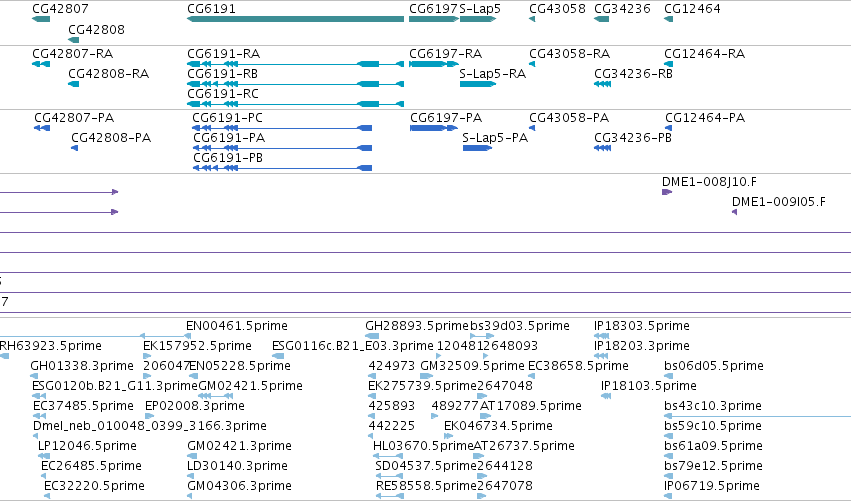Click the bs59c10.5prime EST label
The image size is (851, 501).
click(x=713, y=426)
